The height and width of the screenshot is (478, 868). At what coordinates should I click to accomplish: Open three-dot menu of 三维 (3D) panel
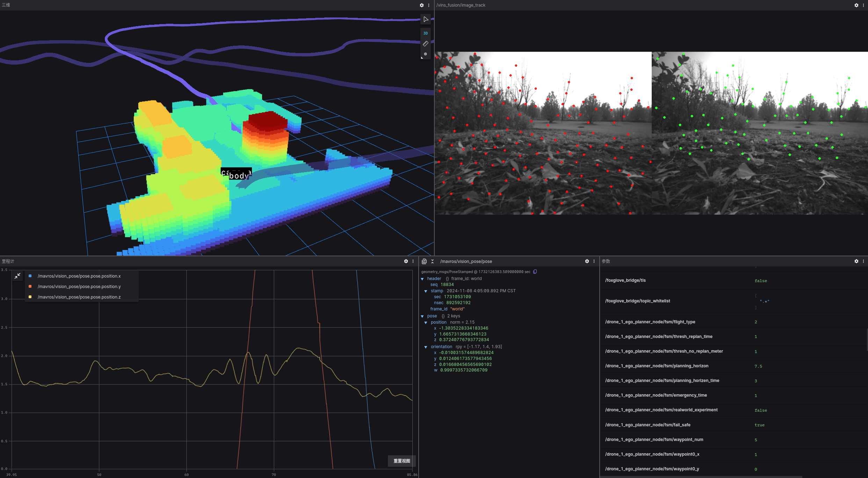pyautogui.click(x=429, y=5)
